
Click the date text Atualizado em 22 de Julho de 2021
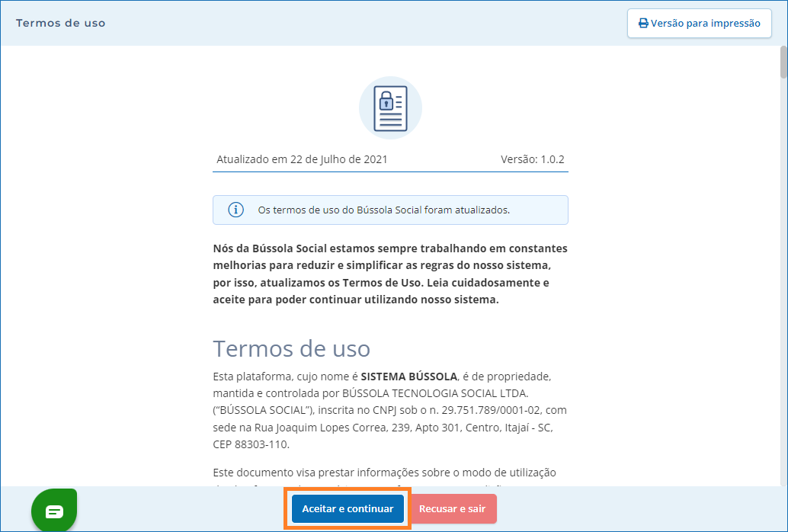pos(302,159)
